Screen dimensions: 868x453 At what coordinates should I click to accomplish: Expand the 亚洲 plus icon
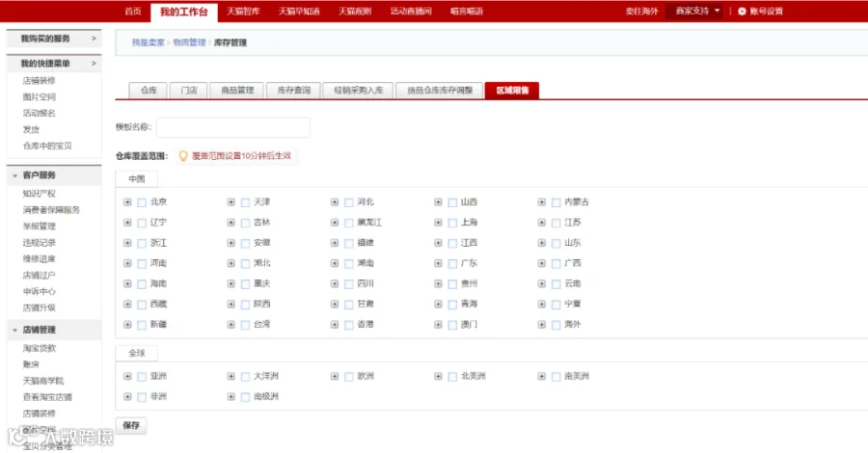[127, 377]
